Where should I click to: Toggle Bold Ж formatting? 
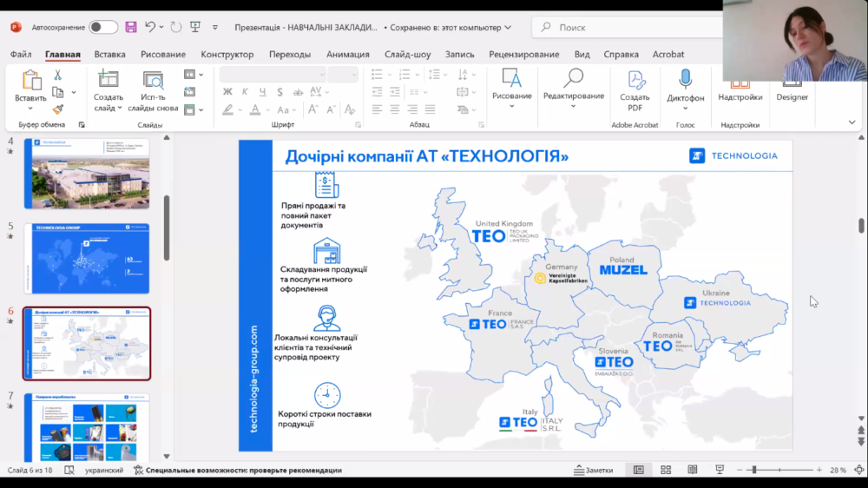pos(227,92)
